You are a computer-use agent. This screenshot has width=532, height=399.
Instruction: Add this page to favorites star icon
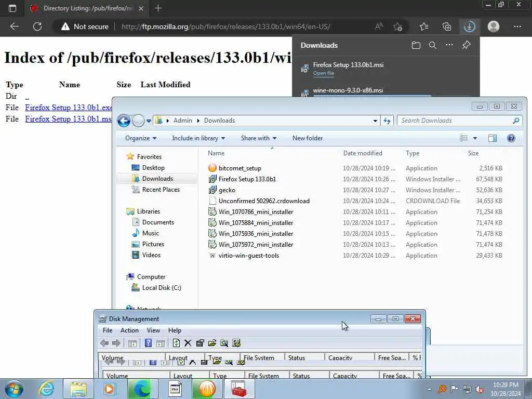[397, 26]
